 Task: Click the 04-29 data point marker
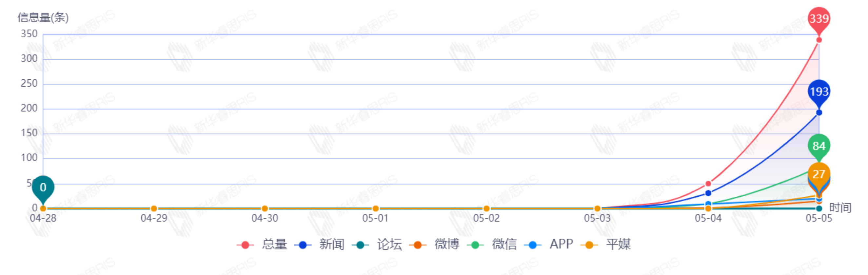tap(154, 208)
